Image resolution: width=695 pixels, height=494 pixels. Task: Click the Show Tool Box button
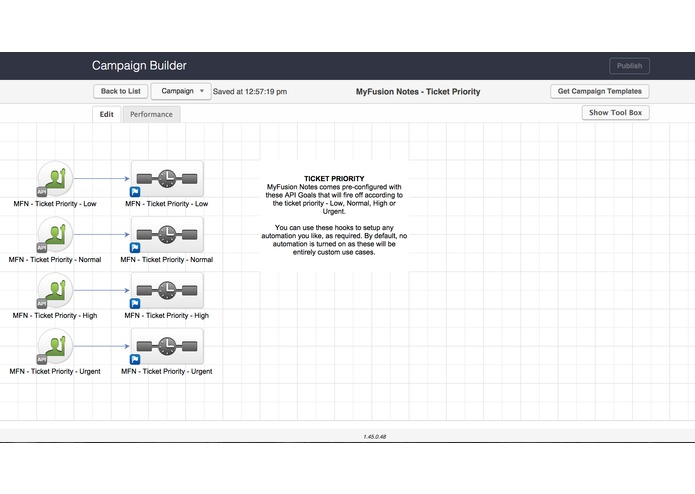pos(616,113)
